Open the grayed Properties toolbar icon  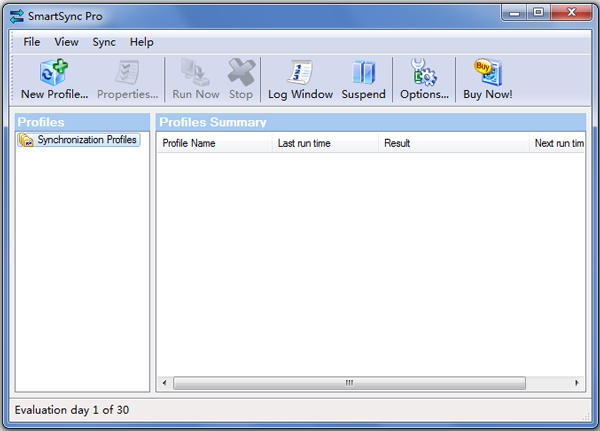[x=127, y=79]
